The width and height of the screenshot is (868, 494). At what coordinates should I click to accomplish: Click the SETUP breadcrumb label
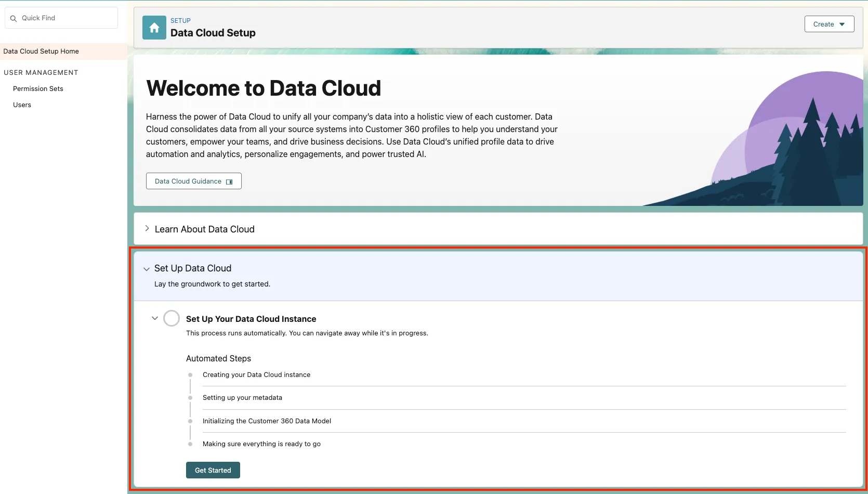[180, 21]
